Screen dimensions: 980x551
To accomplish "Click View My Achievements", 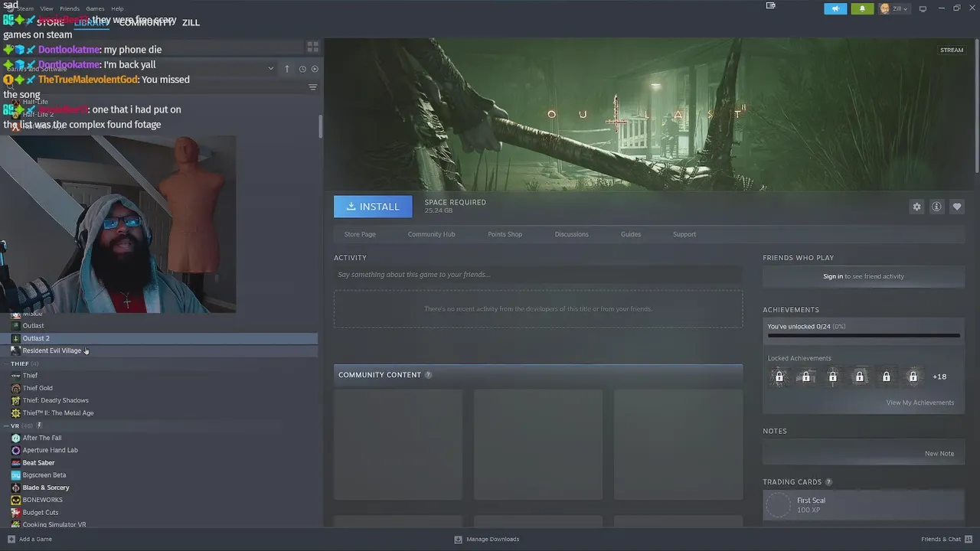I will 920,403.
